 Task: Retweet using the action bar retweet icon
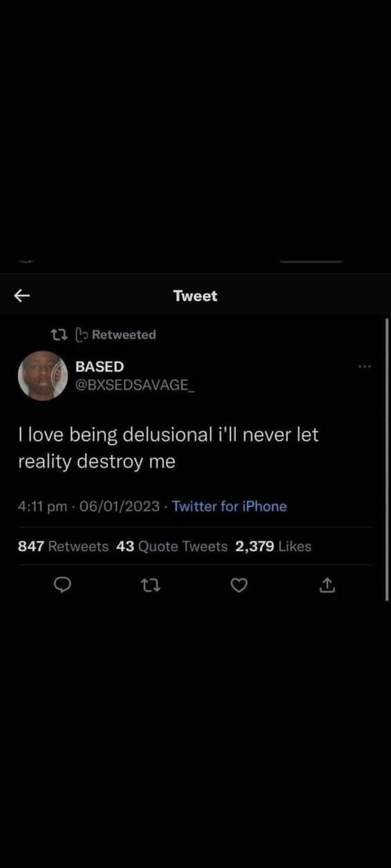(x=151, y=585)
